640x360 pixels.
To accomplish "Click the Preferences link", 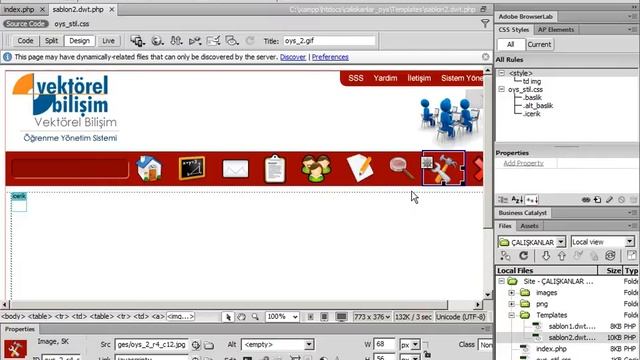I will (x=330, y=57).
